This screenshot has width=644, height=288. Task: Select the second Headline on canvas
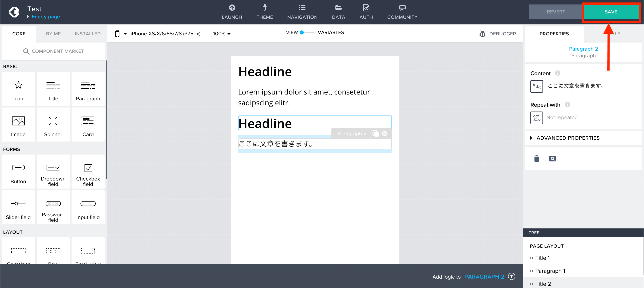click(x=315, y=123)
